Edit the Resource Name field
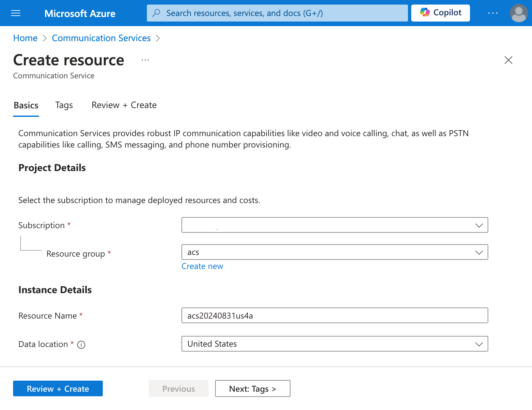Image resolution: width=532 pixels, height=410 pixels. (x=335, y=315)
